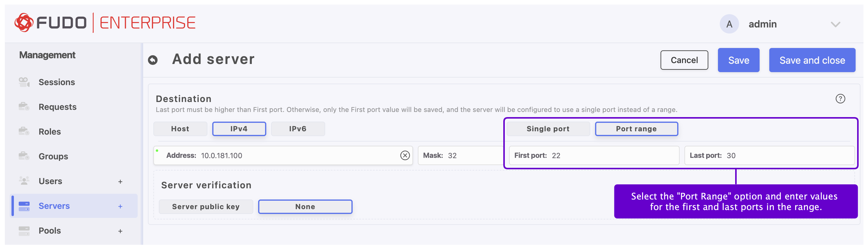
Task: Open the Groups menu item
Action: (x=53, y=156)
